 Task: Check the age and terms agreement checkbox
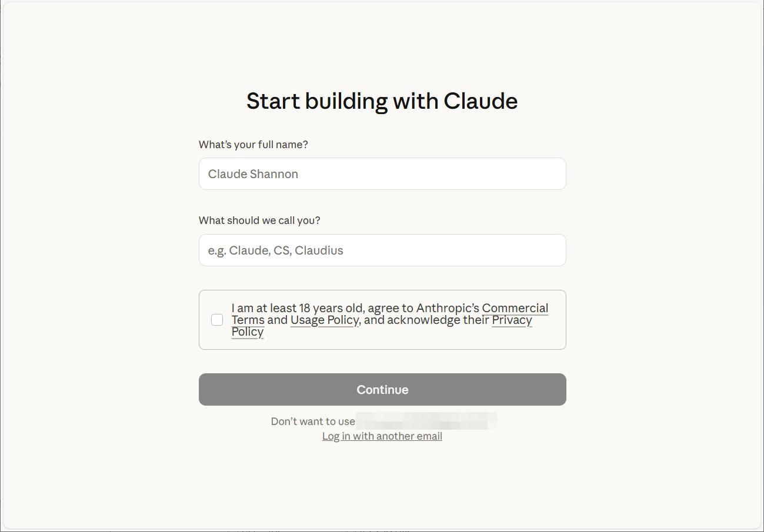[217, 320]
